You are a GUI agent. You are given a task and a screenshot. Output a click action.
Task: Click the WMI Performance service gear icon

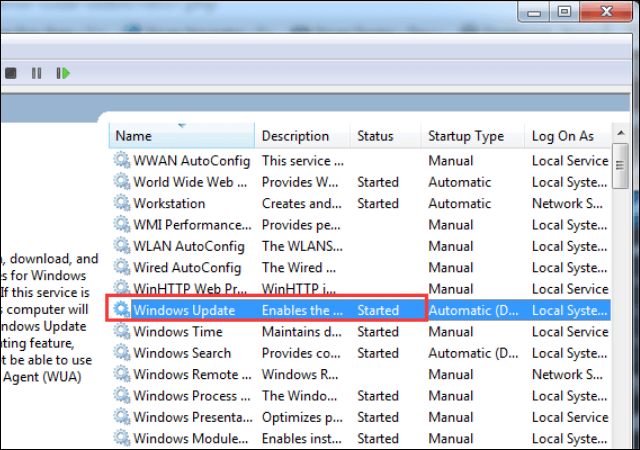122,224
